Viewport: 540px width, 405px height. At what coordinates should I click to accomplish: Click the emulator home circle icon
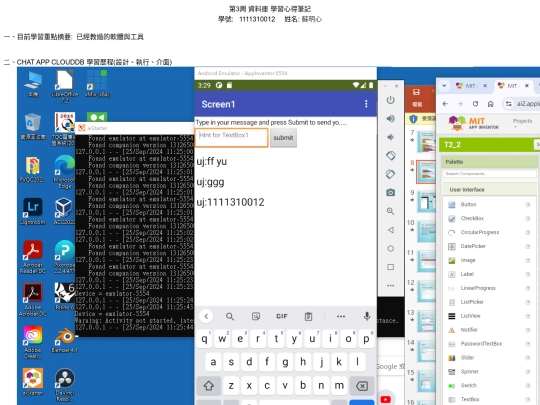(390, 248)
